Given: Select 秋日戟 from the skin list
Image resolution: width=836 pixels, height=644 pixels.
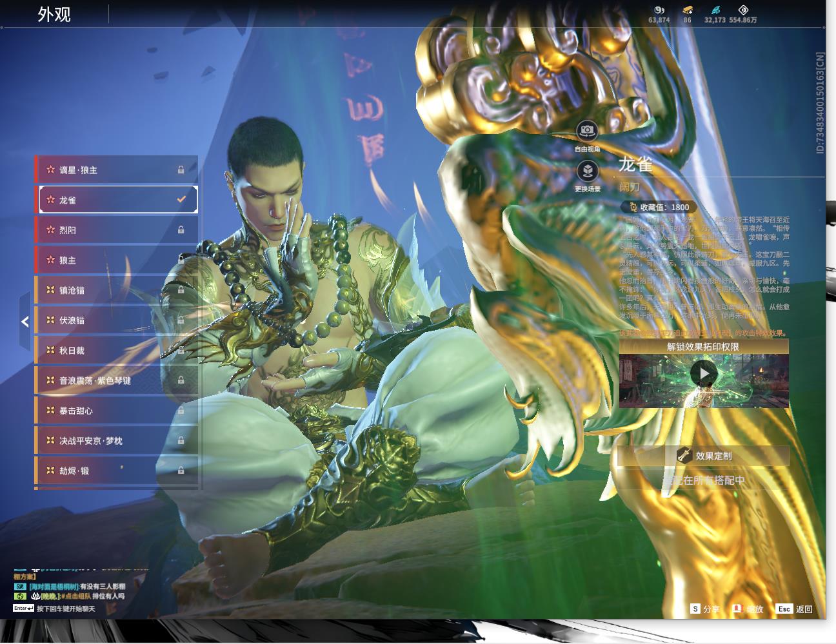Looking at the screenshot, I should [116, 350].
